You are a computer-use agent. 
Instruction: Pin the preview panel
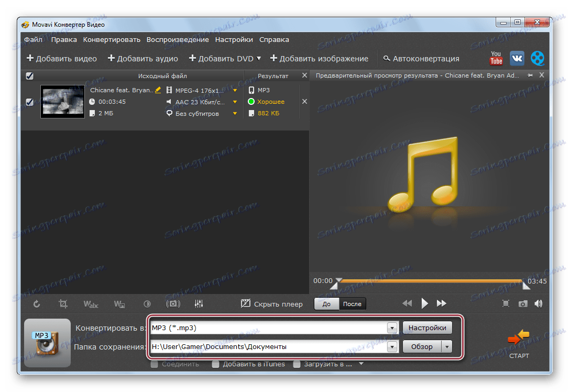pos(530,75)
